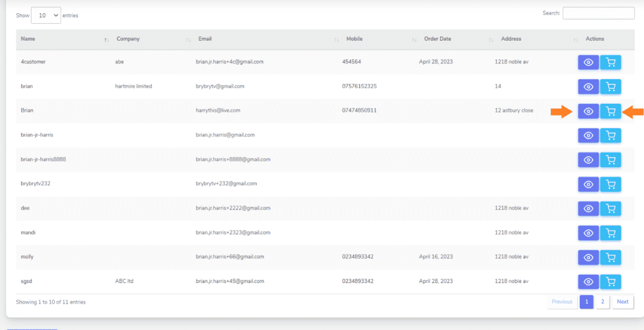
Task: Open cart for hartmire limited customer
Action: tap(611, 87)
